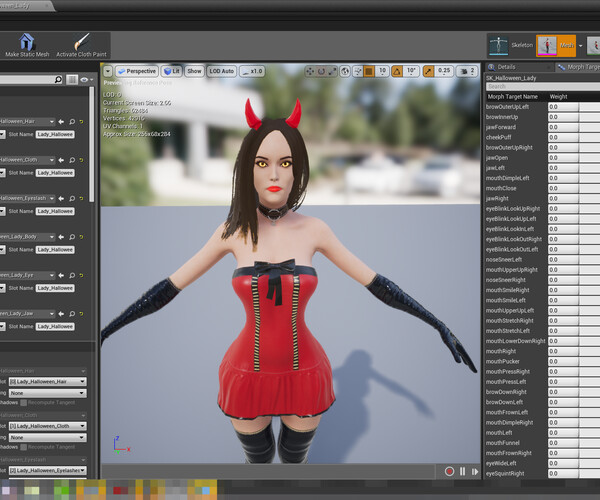Viewport: 600px width, 500px height.
Task: Select the translate gizmo in viewport toolbar
Action: [x=310, y=71]
